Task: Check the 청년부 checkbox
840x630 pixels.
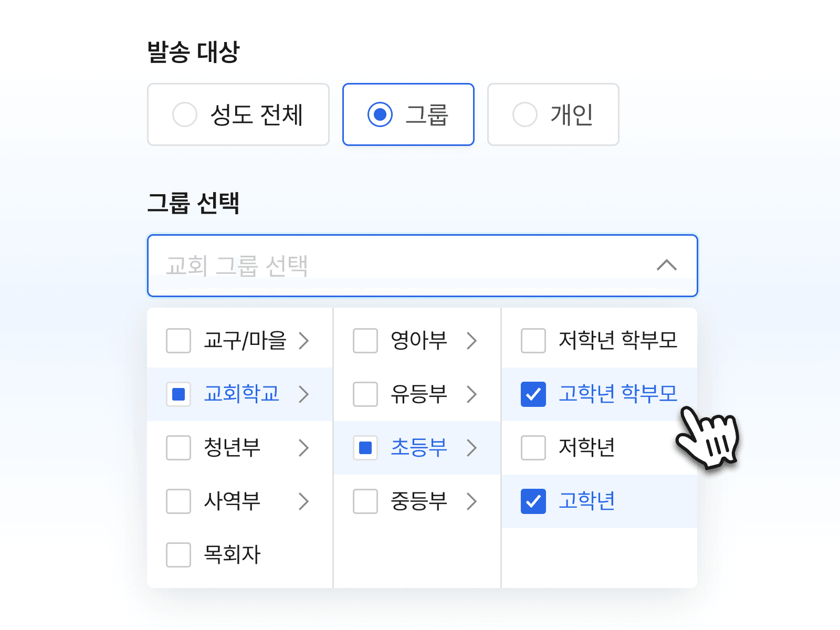Action: click(x=178, y=448)
